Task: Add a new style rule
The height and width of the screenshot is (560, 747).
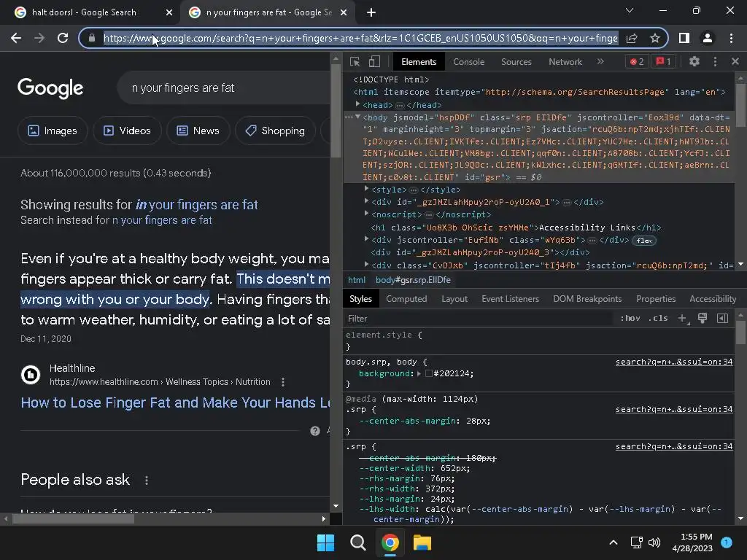Action: [x=682, y=318]
